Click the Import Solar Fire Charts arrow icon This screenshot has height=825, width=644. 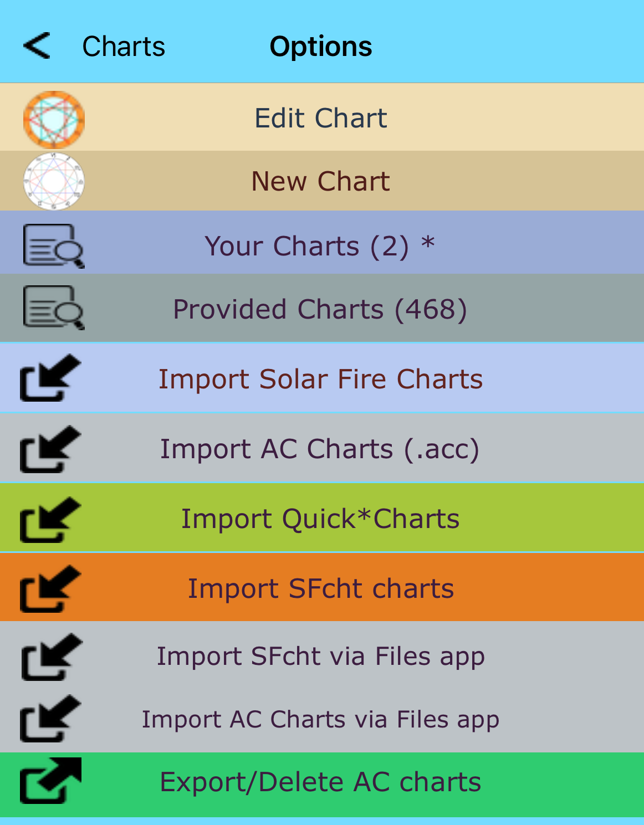pos(50,378)
